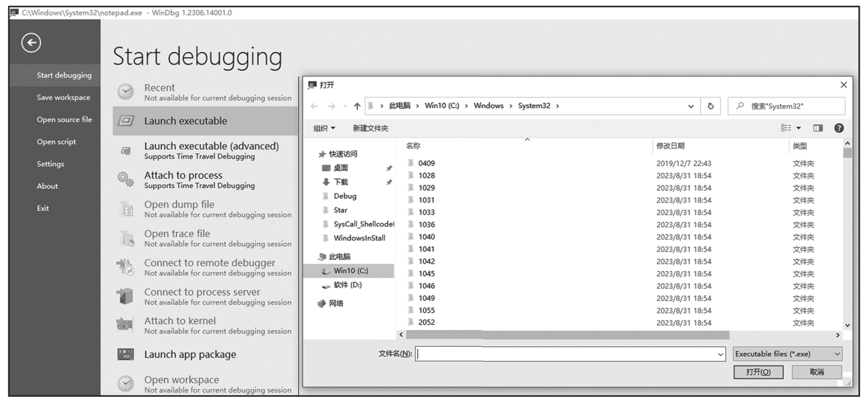
Task: Click the back arrow circle in WinDbg
Action: [x=31, y=43]
